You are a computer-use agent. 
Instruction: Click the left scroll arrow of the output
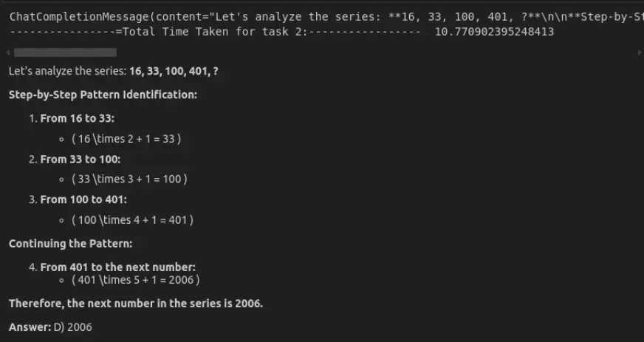pyautogui.click(x=7, y=53)
